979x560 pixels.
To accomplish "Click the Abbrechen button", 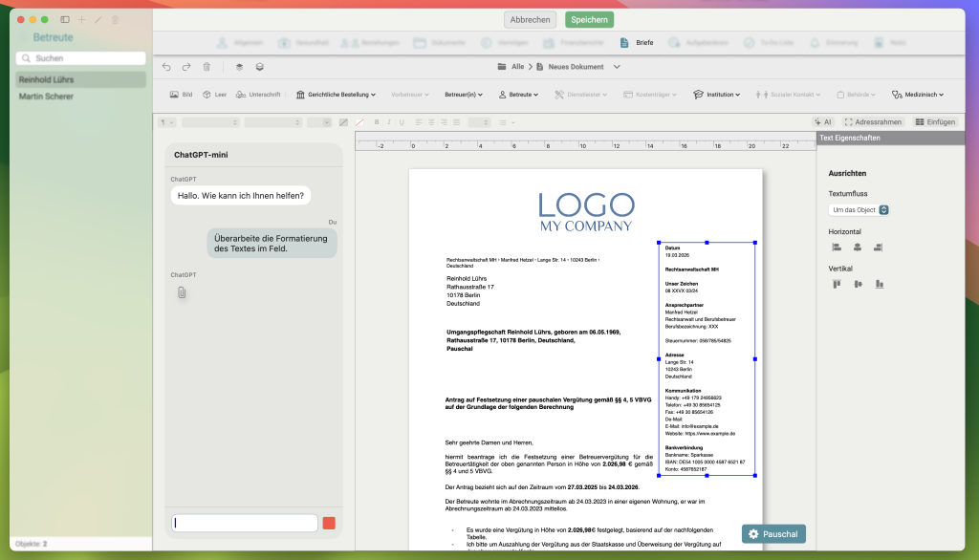I will coord(530,19).
